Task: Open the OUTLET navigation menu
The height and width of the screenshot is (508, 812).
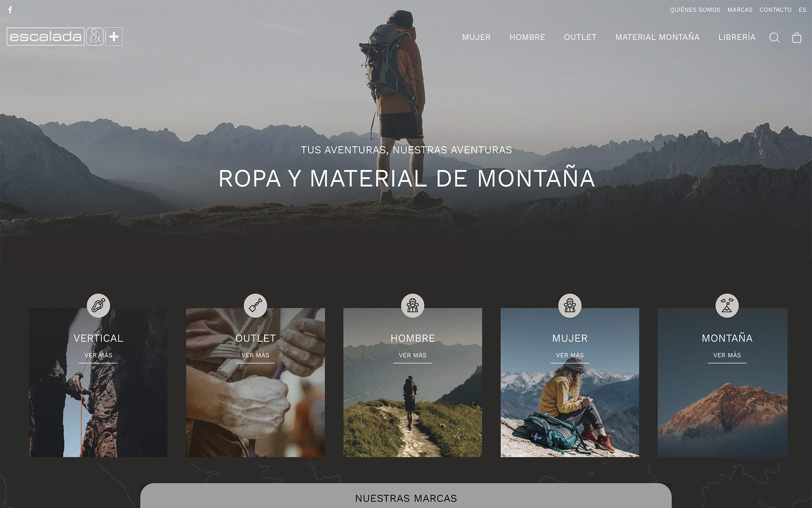Action: point(580,37)
